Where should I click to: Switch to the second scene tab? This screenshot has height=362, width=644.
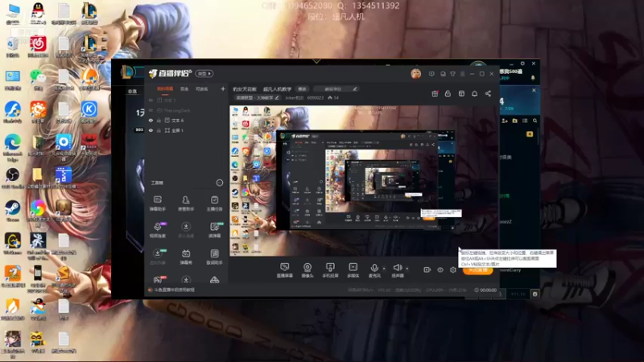pos(184,88)
